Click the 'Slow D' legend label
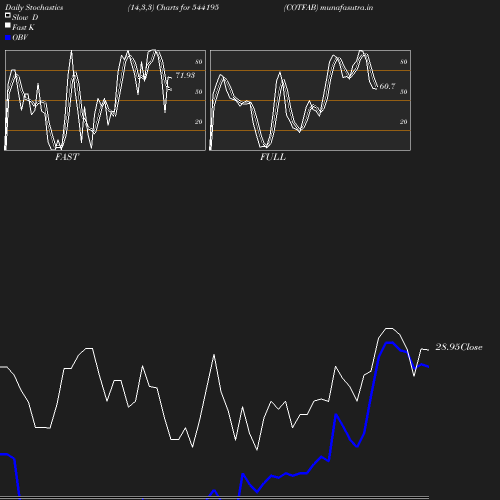 (x=25, y=18)
